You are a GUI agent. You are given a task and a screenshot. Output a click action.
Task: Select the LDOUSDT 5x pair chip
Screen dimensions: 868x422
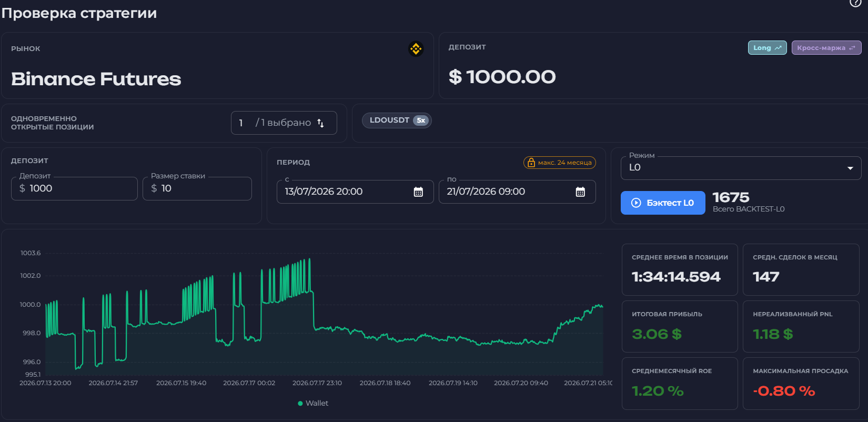(397, 120)
